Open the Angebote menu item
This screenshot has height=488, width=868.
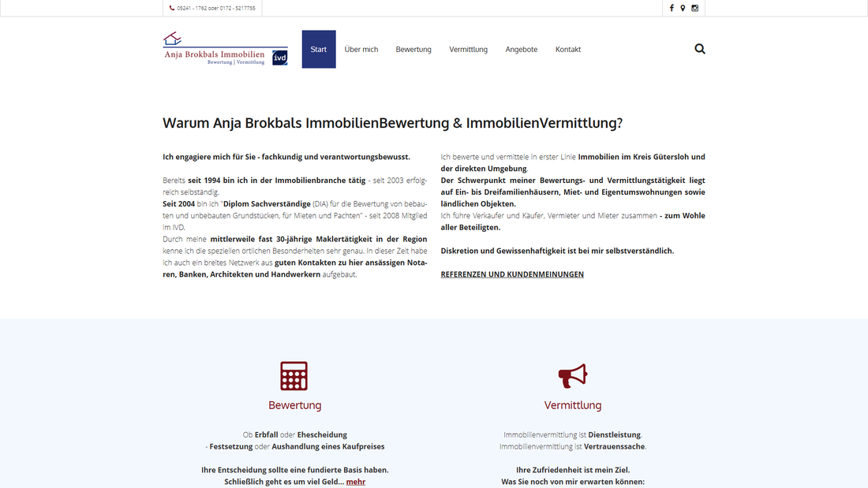click(x=522, y=49)
